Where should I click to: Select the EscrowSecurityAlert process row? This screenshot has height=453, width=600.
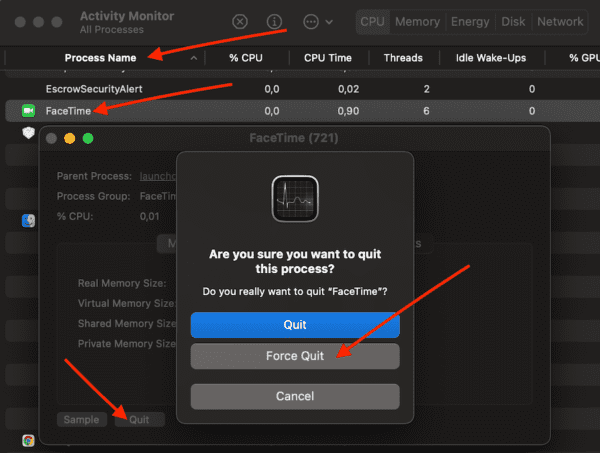pos(302,89)
